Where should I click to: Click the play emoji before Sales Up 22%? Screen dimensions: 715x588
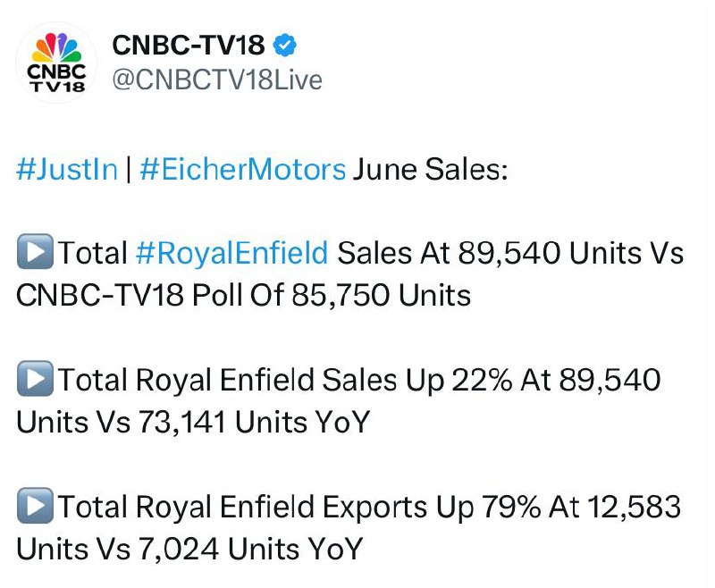click(35, 378)
